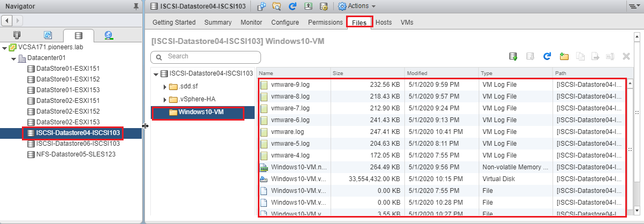
Task: Expand the .sdd.sf folder
Action: [x=165, y=87]
